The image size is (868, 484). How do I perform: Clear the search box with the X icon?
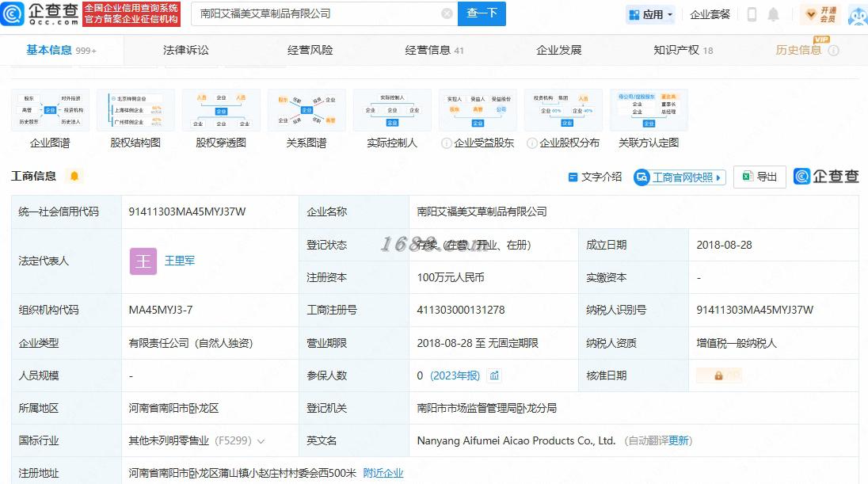tap(447, 13)
